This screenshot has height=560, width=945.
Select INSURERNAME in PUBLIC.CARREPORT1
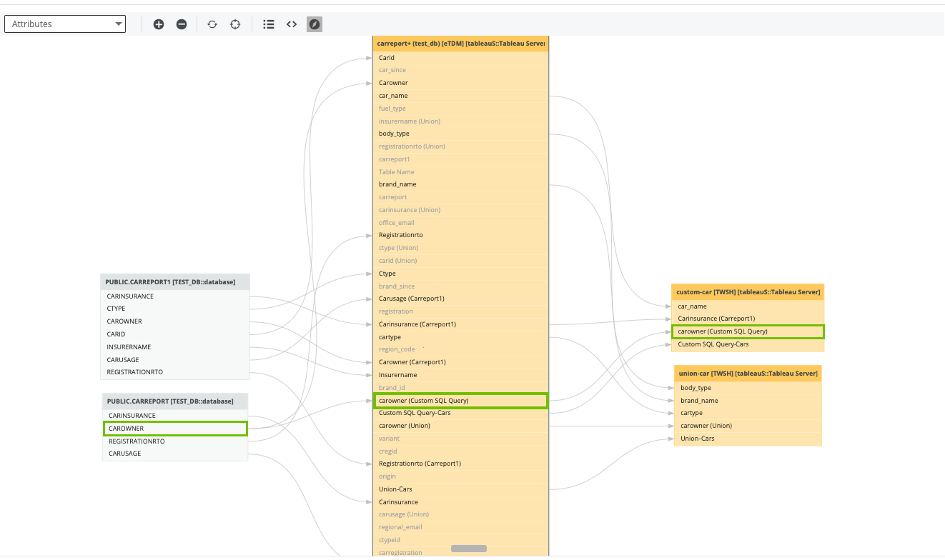pos(175,347)
